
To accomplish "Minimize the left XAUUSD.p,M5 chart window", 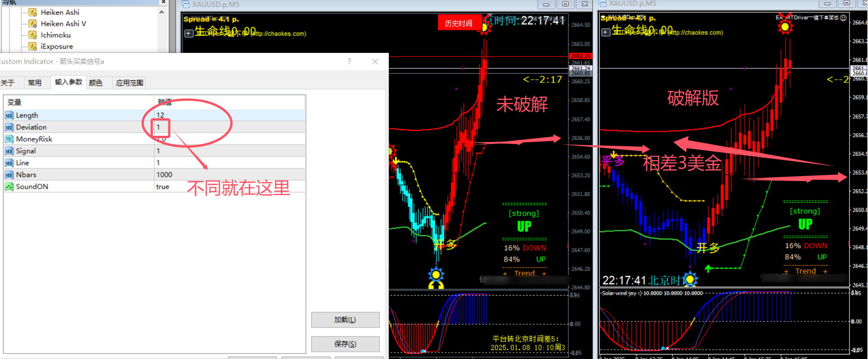I will (546, 4).
